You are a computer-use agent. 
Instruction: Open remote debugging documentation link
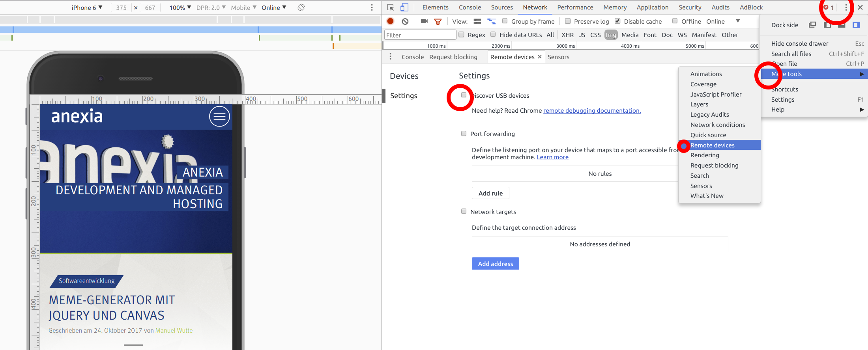pos(592,111)
